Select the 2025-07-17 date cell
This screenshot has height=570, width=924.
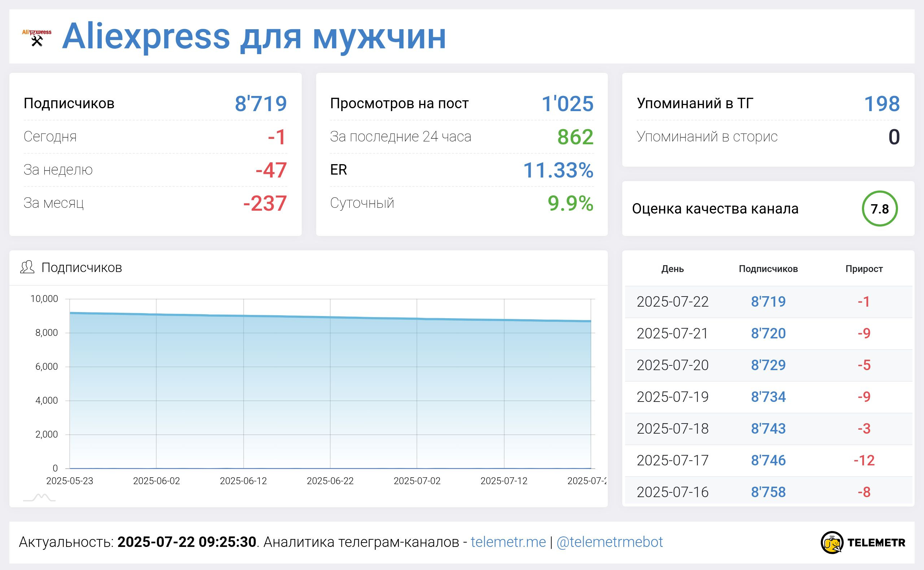[x=672, y=460]
